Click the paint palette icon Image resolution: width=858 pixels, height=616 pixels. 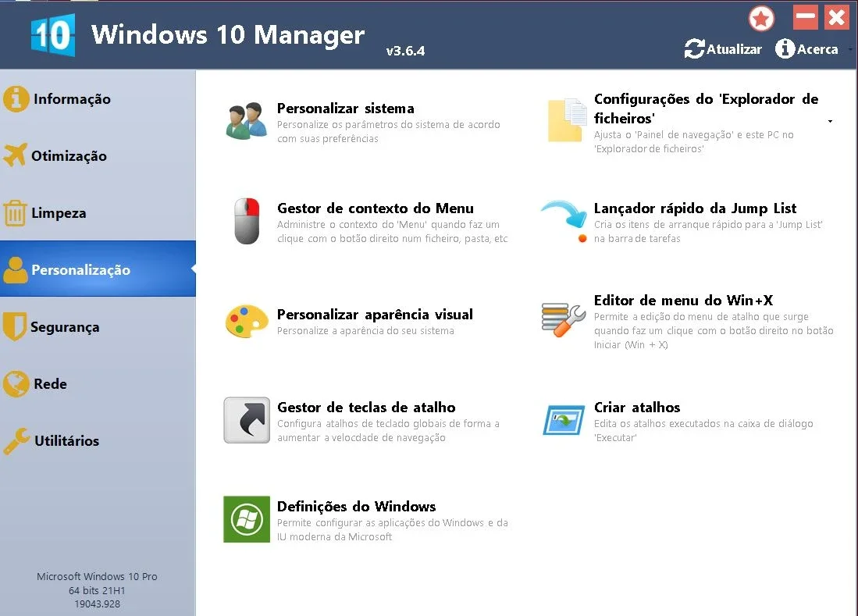(247, 321)
